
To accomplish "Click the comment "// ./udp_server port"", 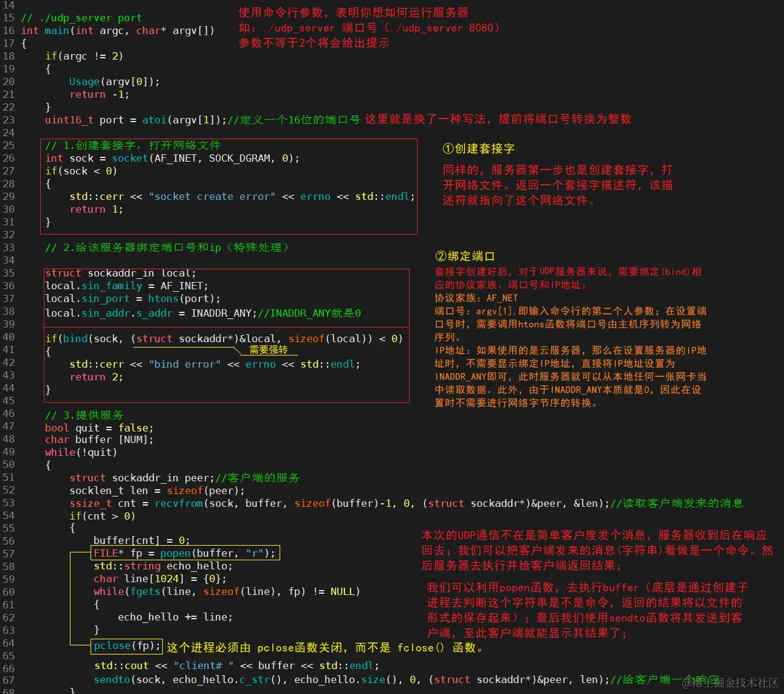I will [81, 18].
